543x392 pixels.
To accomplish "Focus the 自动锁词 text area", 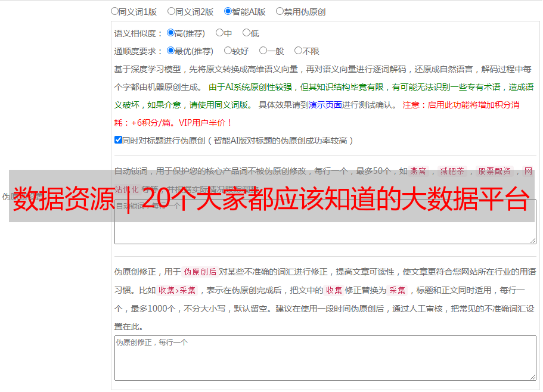I will 325,222.
